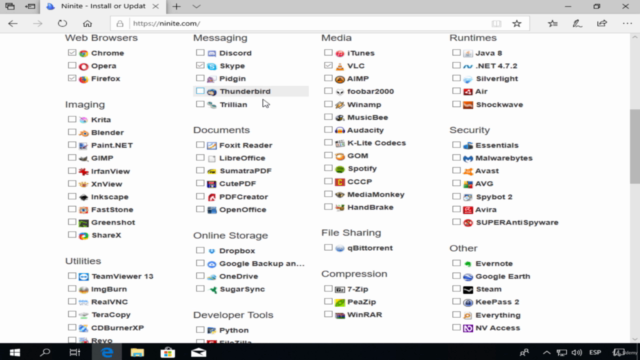Go to browser home page
640x360 pixels.
[87, 24]
